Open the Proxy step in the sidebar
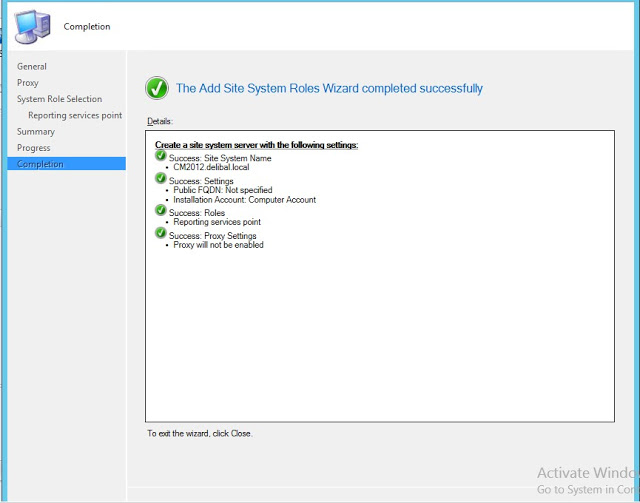Image resolution: width=640 pixels, height=503 pixels. coord(28,82)
